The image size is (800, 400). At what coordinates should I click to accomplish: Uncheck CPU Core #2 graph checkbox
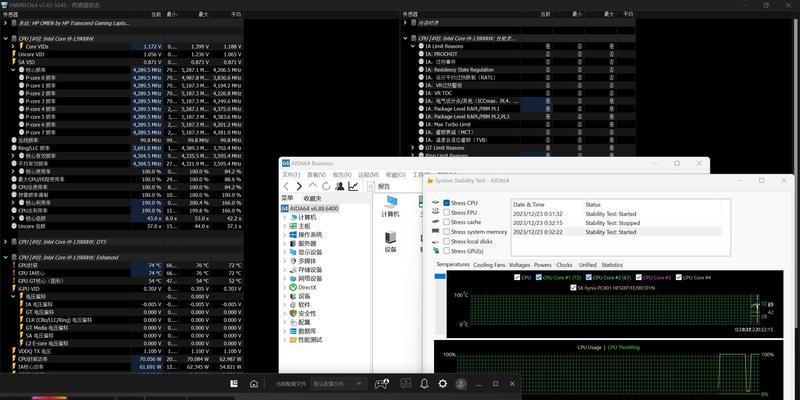click(x=589, y=278)
